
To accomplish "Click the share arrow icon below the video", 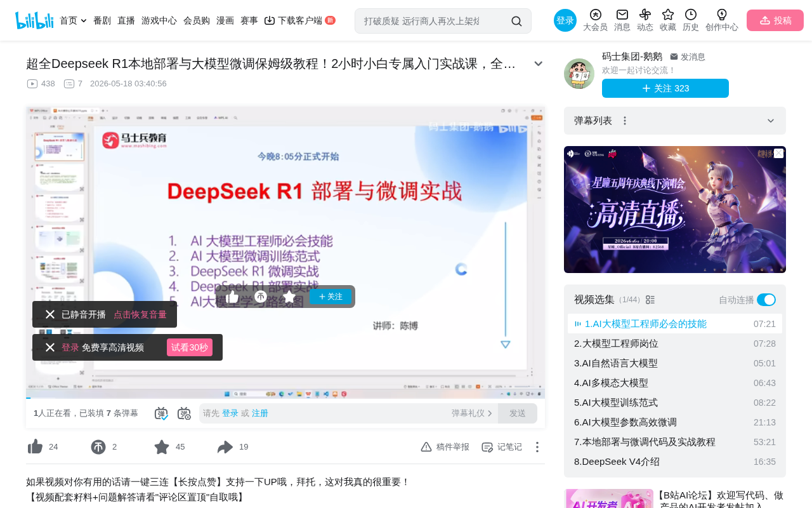I will point(225,447).
